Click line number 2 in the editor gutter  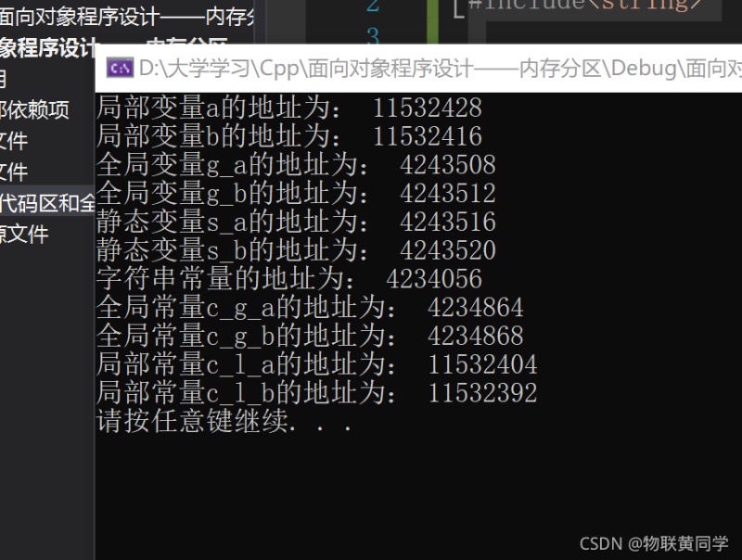pyautogui.click(x=373, y=6)
